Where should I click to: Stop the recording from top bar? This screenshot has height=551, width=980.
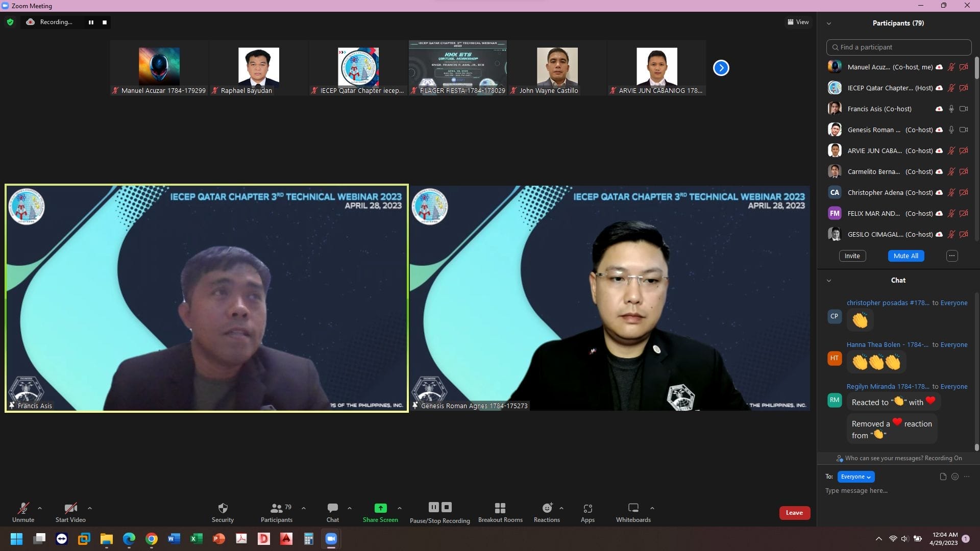click(x=105, y=22)
